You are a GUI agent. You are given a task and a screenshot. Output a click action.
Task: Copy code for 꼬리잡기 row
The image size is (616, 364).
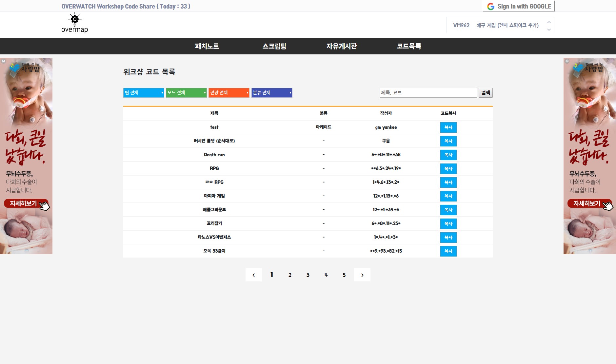pyautogui.click(x=448, y=224)
